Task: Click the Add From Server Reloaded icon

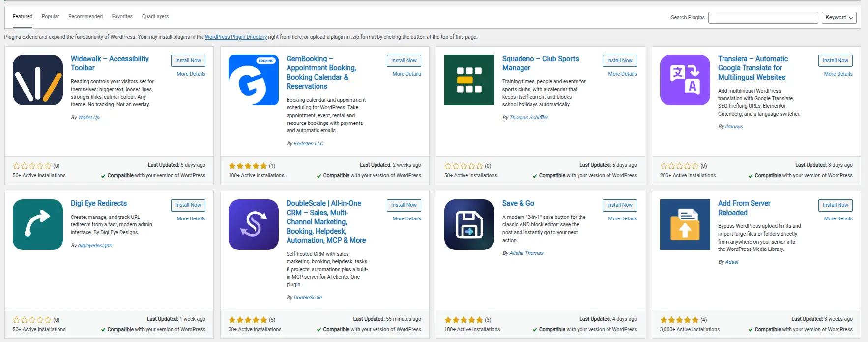Action: [x=685, y=224]
